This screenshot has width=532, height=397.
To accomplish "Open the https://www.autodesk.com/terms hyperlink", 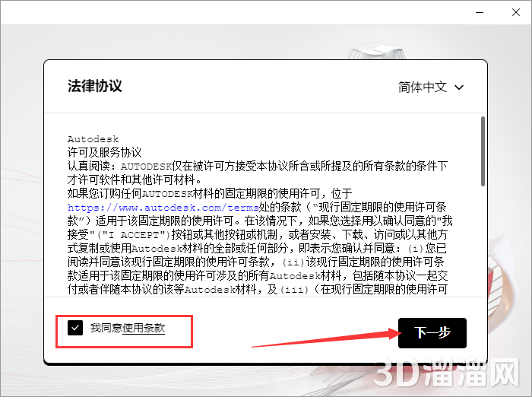I will (x=163, y=207).
